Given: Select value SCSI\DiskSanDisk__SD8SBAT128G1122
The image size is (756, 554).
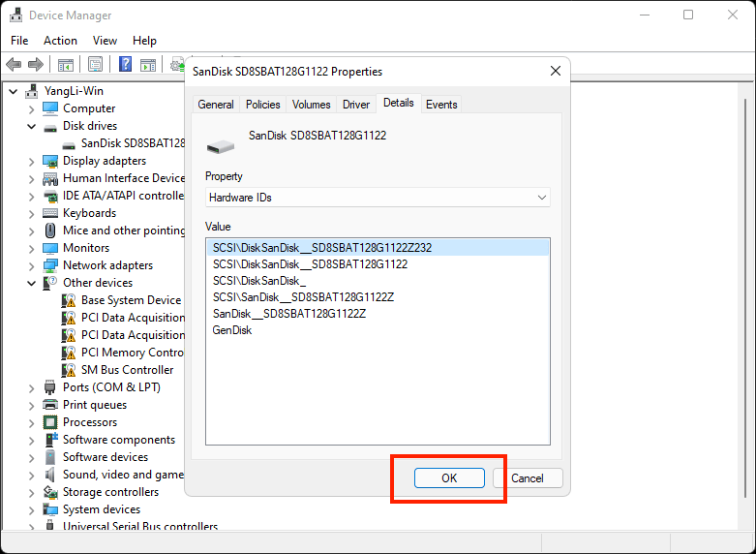Looking at the screenshot, I should (x=378, y=264).
